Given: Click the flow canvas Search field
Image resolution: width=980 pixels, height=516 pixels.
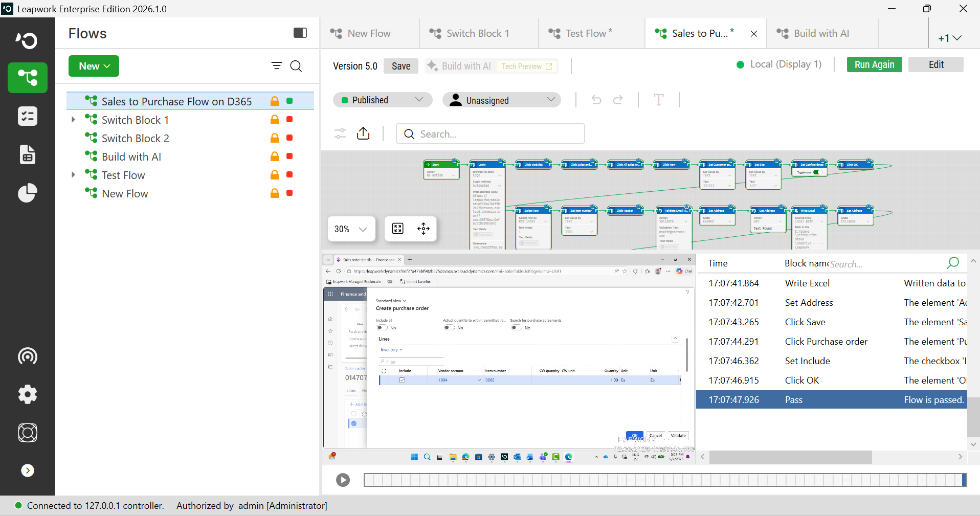Looking at the screenshot, I should 491,134.
